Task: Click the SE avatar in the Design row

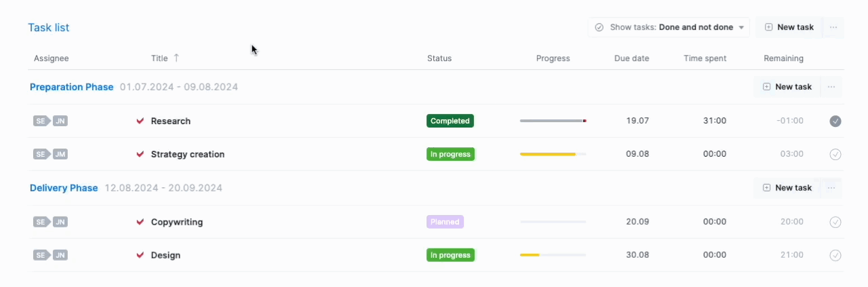Action: point(41,255)
